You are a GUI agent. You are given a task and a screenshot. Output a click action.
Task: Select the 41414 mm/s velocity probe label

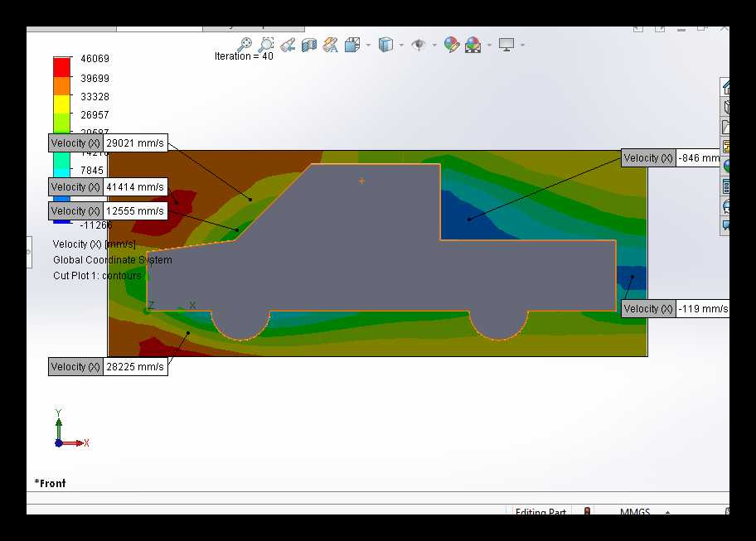point(108,187)
